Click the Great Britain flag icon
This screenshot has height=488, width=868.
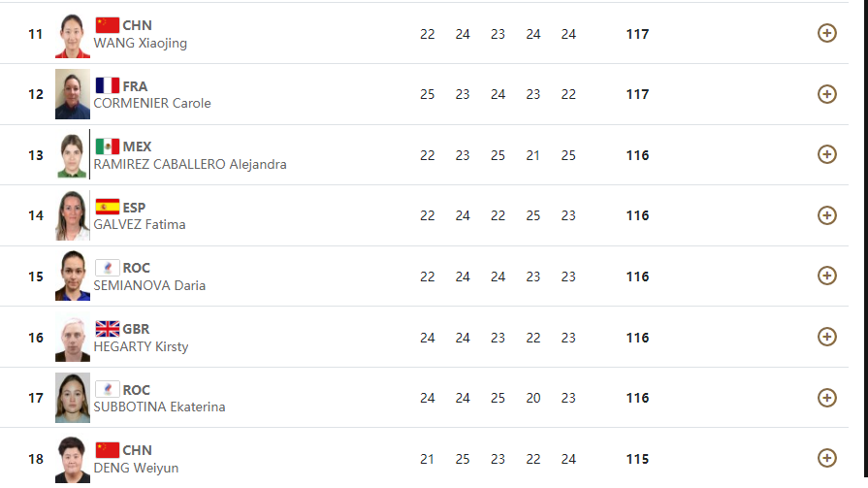pos(108,329)
